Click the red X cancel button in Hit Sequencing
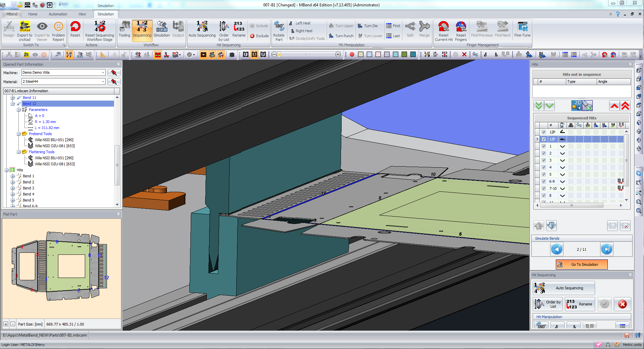 [623, 304]
